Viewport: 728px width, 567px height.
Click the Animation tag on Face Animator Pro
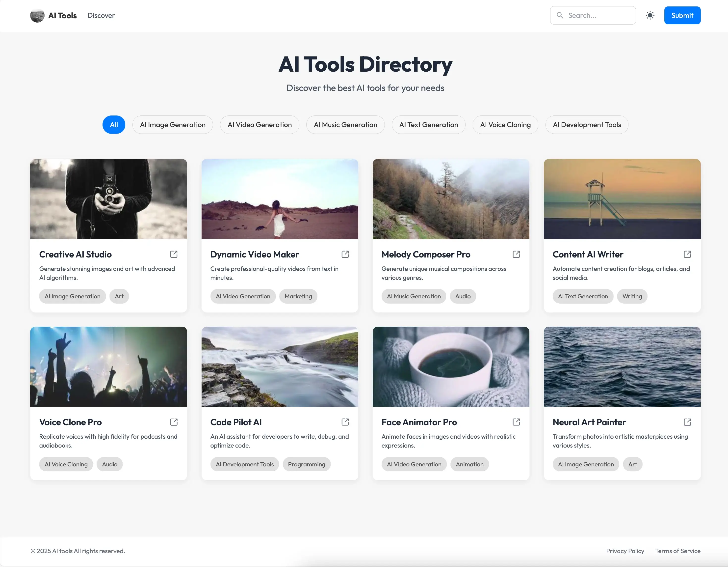(x=469, y=464)
